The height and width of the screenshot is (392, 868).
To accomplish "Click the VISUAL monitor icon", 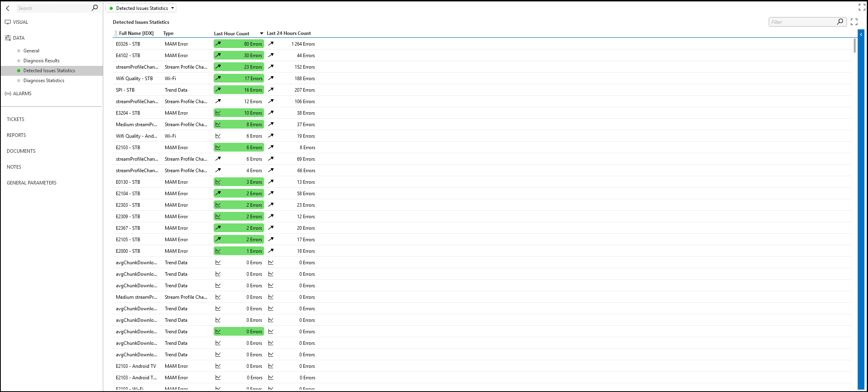I will [8, 22].
